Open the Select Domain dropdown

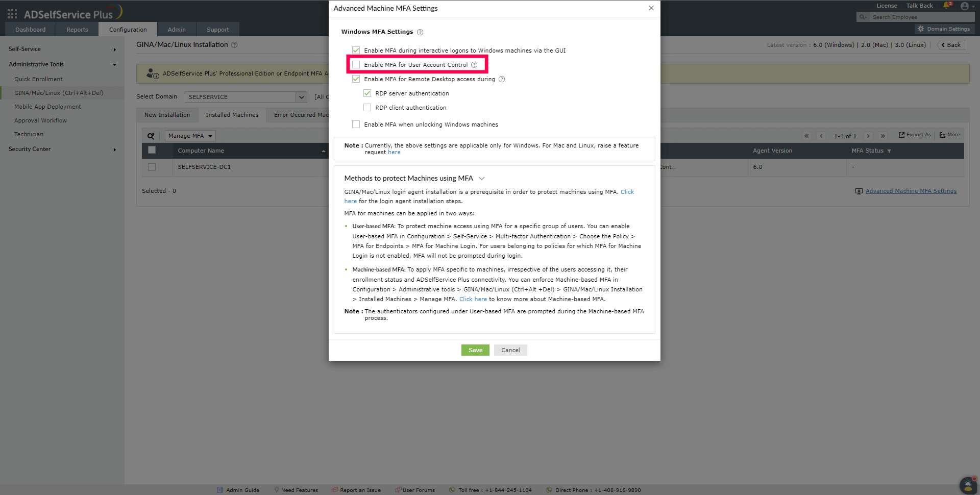(x=246, y=97)
